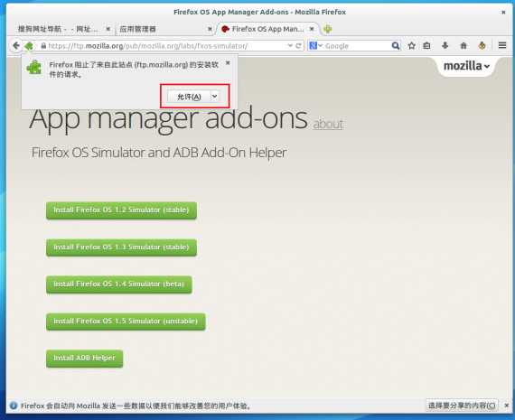Click the Install ADB Helper button
The image size is (515, 420).
84,359
